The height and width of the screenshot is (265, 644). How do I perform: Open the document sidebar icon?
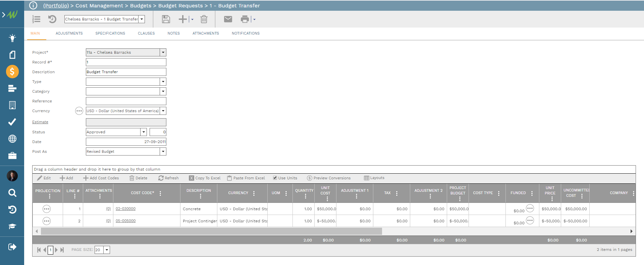[12, 55]
